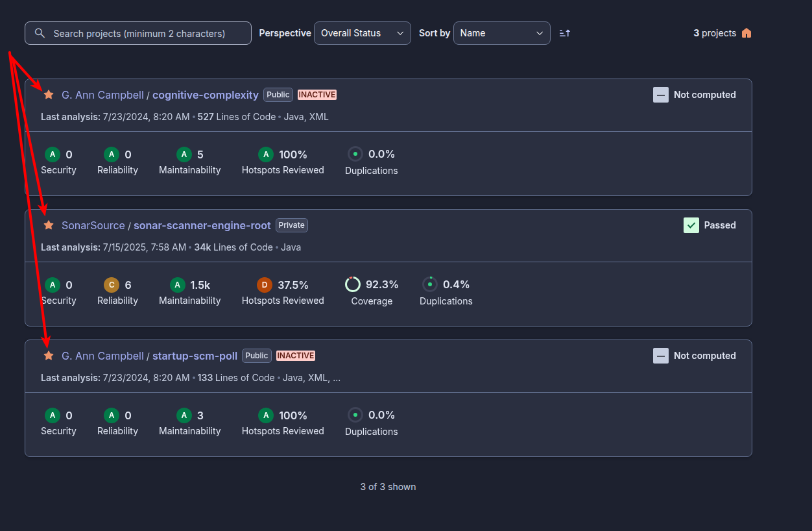Click Maintainability A rating on cognitive-complexity
The height and width of the screenshot is (531, 812).
click(184, 154)
